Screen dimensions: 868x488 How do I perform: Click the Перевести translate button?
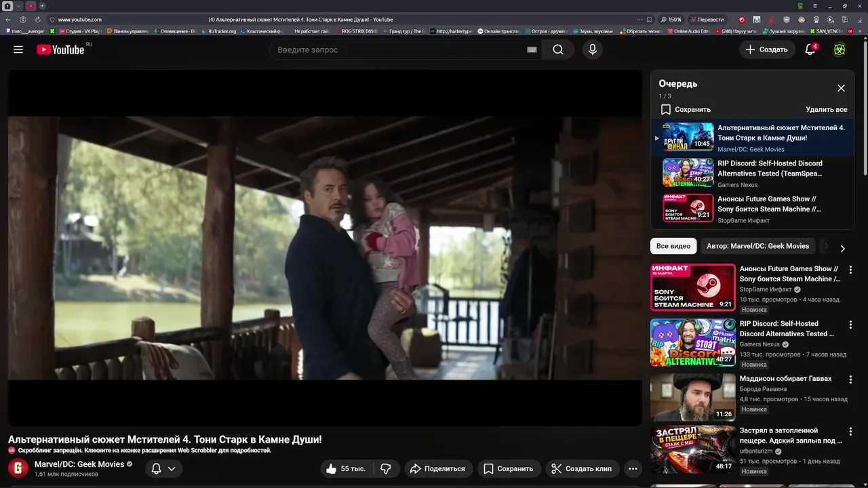[x=707, y=20]
